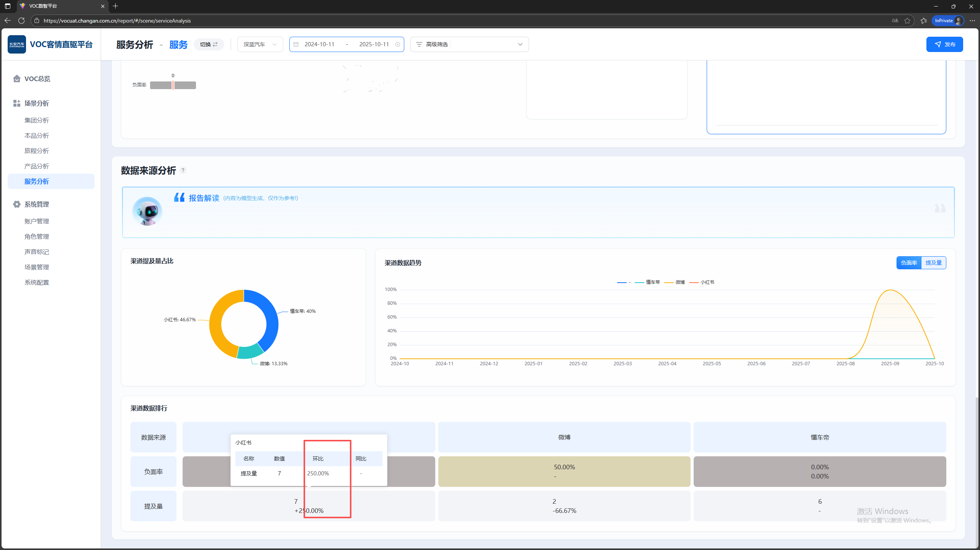This screenshot has height=550, width=980.
Task: Click the VOC总览 home icon
Action: (x=16, y=78)
